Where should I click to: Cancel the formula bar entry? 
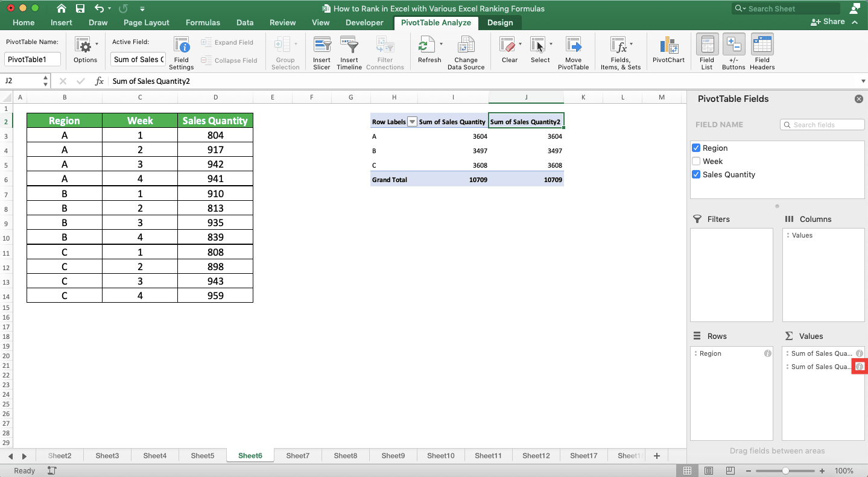(x=63, y=81)
